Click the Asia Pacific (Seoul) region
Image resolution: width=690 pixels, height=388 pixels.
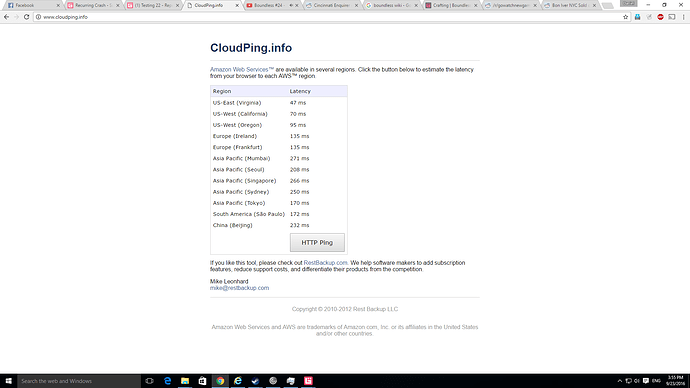[x=239, y=169]
